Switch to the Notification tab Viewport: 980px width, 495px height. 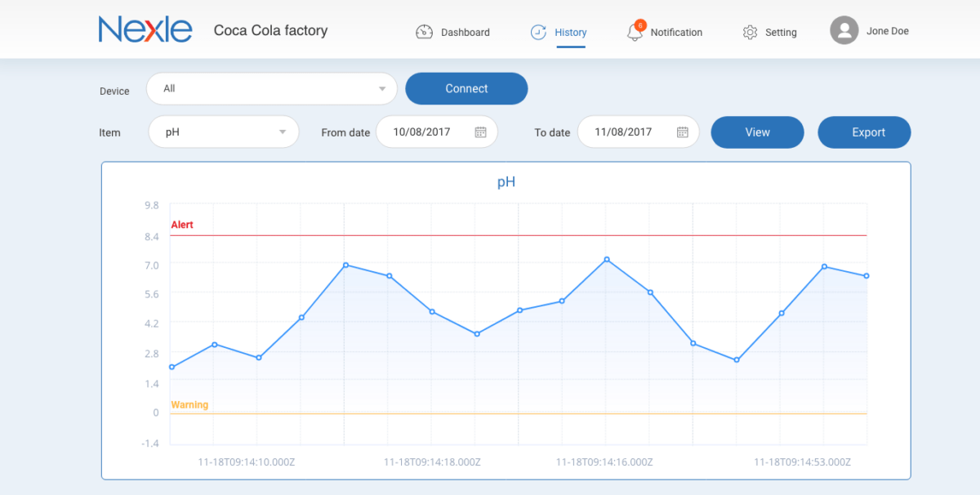pyautogui.click(x=676, y=33)
